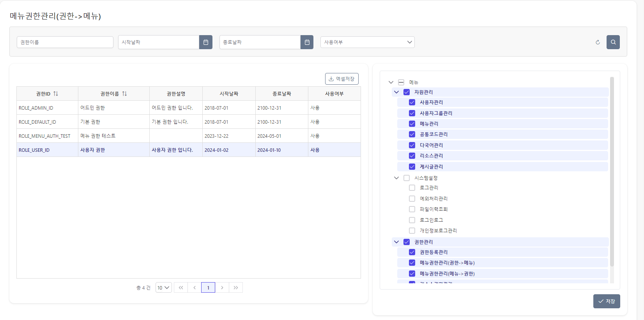Go to previous page of results
This screenshot has width=644, height=320.
(x=195, y=288)
